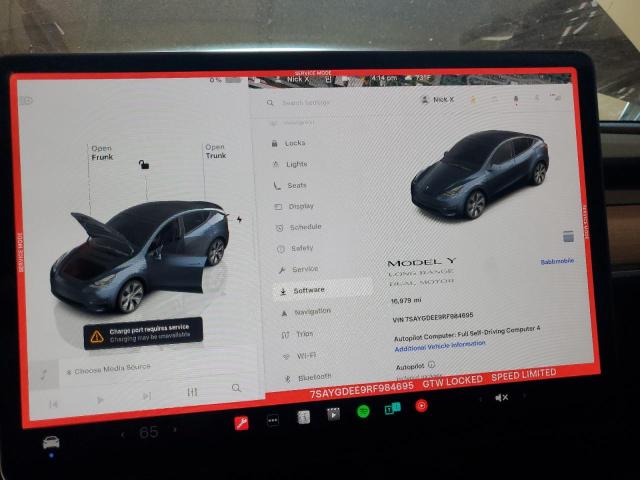Skip to next track in media player
The height and width of the screenshot is (480, 640).
point(147,396)
